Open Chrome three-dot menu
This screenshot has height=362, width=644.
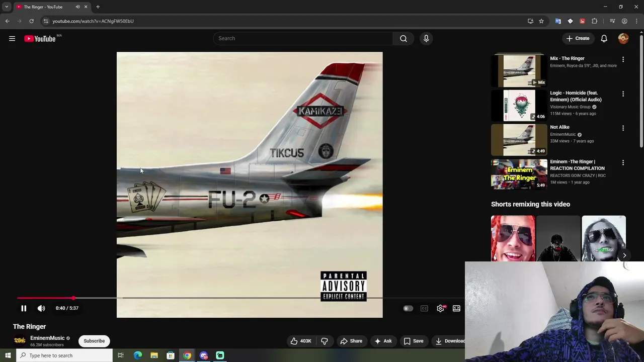pyautogui.click(x=636, y=21)
